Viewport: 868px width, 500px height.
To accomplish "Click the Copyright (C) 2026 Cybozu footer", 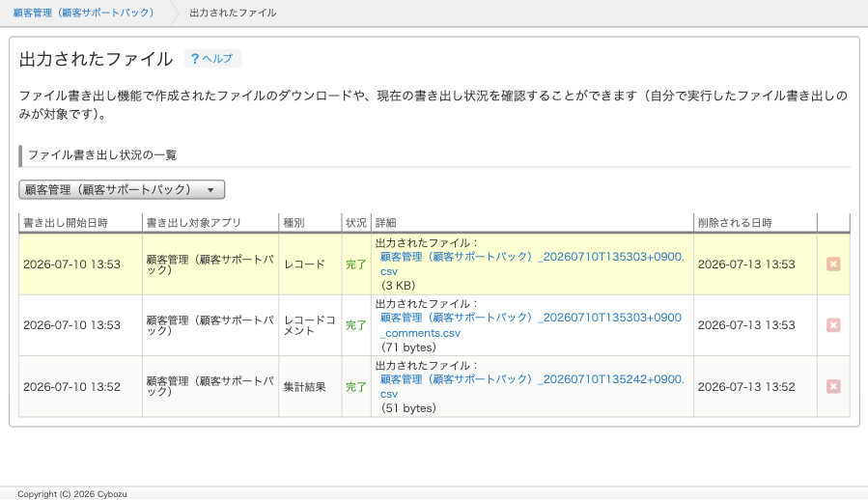I will [72, 494].
